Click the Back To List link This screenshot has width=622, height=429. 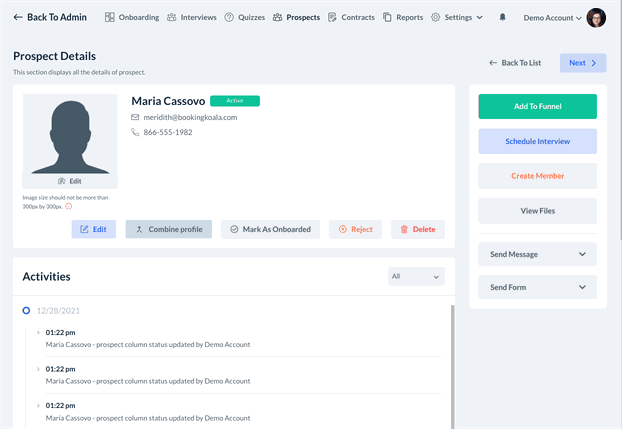(x=515, y=63)
